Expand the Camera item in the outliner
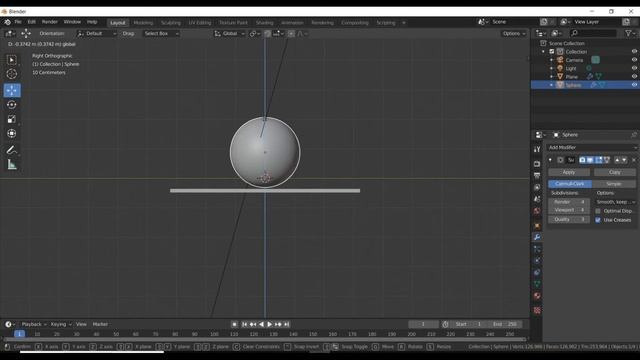 (x=551, y=60)
